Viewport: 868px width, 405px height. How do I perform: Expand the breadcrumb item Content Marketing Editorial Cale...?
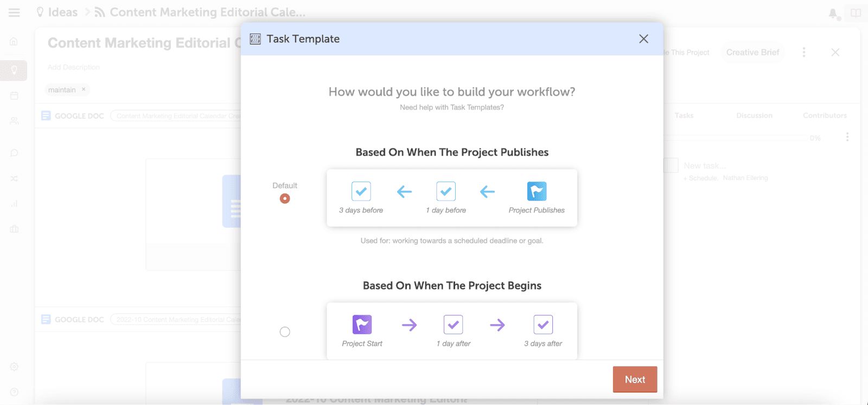click(206, 12)
